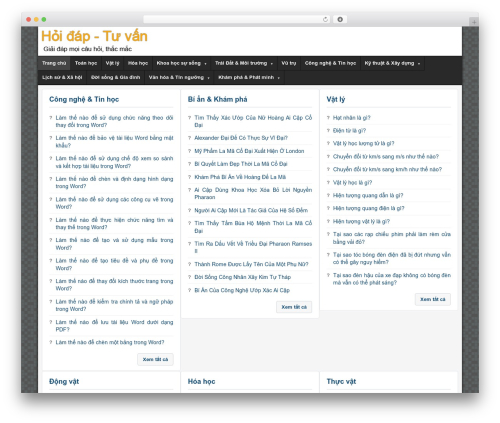The width and height of the screenshot is (500, 423).
Task: Open question Chuyển đổi từ km/s sang km/h
Action: tap(387, 169)
